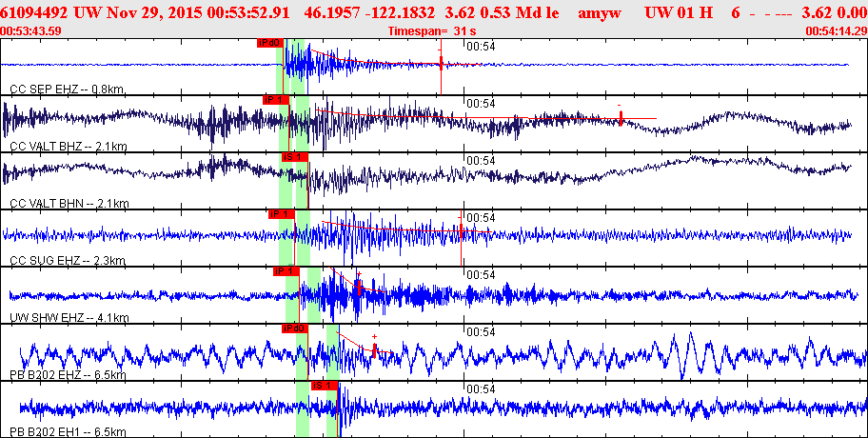The height and width of the screenshot is (438, 868).
Task: Select the iS 1 pick flag on PB B202 EH1
Action: pyautogui.click(x=325, y=386)
